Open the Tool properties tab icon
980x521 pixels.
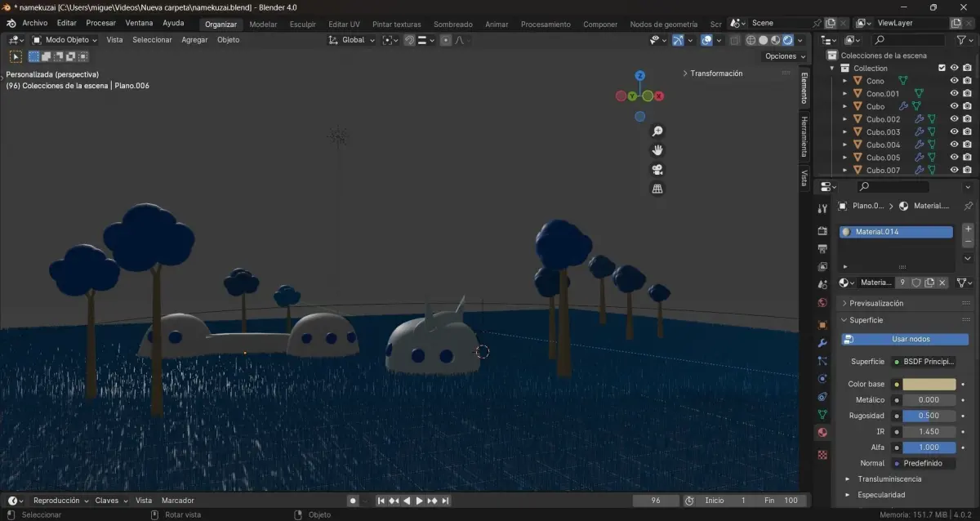[822, 210]
